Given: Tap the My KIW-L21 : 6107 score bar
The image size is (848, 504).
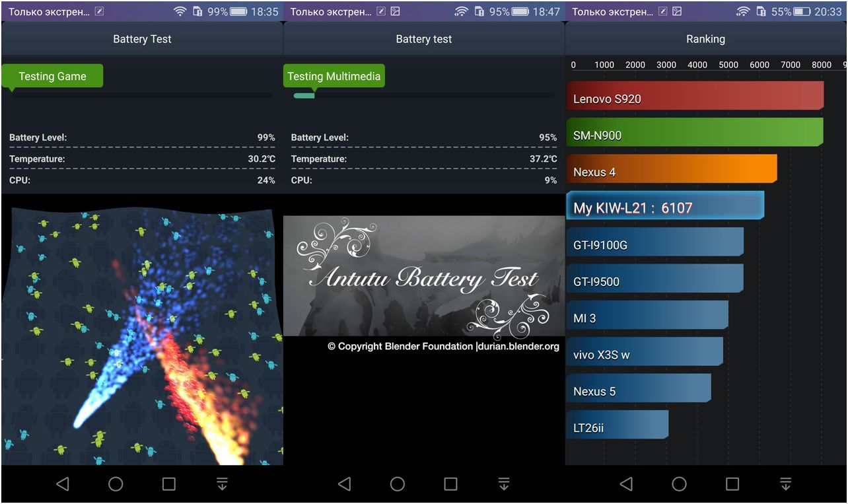Looking at the screenshot, I should (665, 206).
